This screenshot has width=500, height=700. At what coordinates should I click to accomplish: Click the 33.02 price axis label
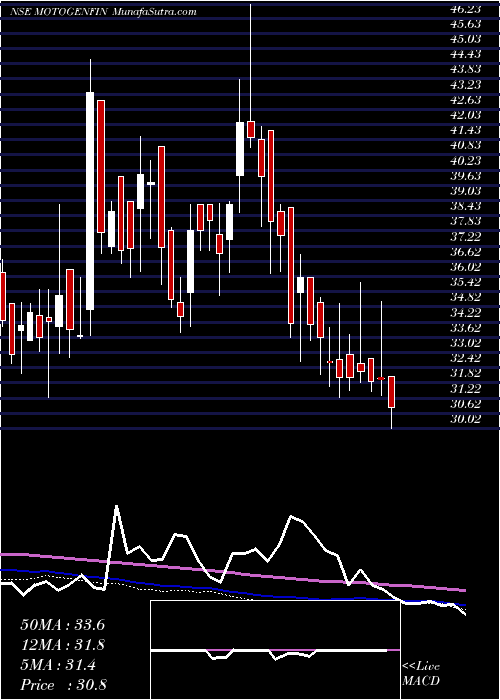tap(465, 342)
